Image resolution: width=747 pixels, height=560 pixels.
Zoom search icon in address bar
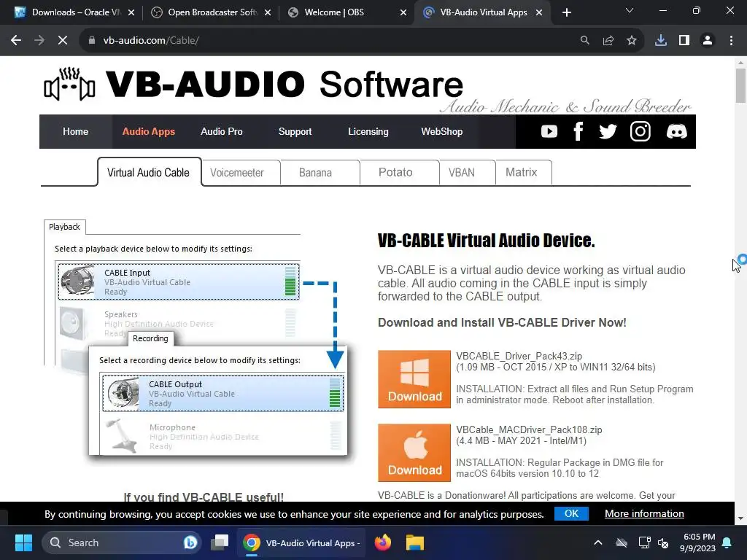[584, 41]
